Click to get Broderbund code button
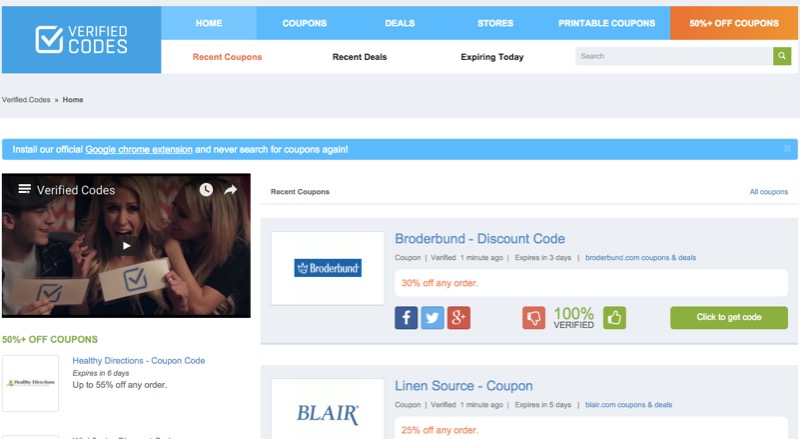The width and height of the screenshot is (800, 439). (x=729, y=318)
